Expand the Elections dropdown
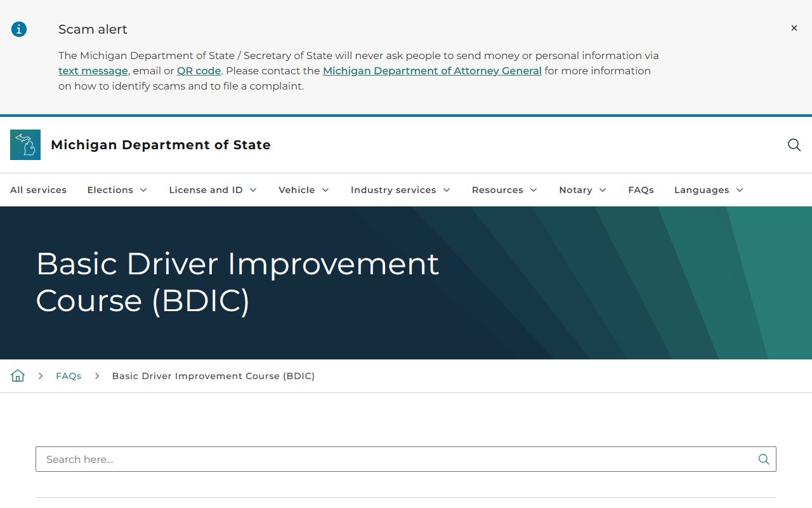Screen dimensions: 812x508 (117, 190)
